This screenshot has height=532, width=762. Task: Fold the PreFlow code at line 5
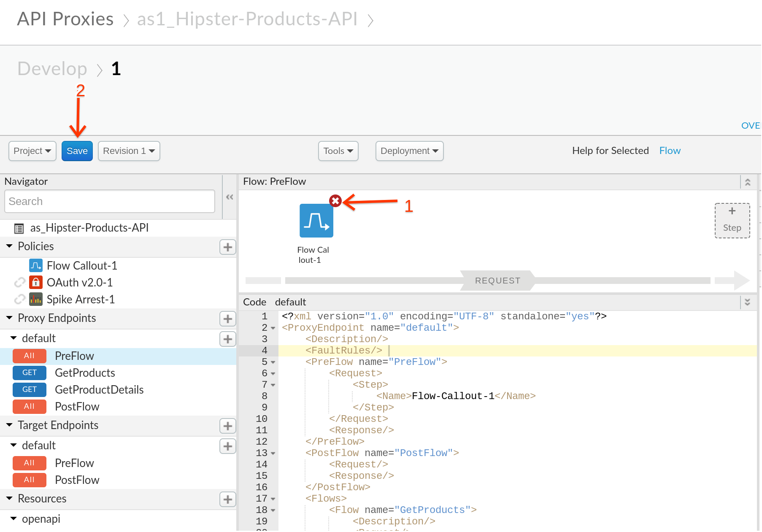(273, 362)
